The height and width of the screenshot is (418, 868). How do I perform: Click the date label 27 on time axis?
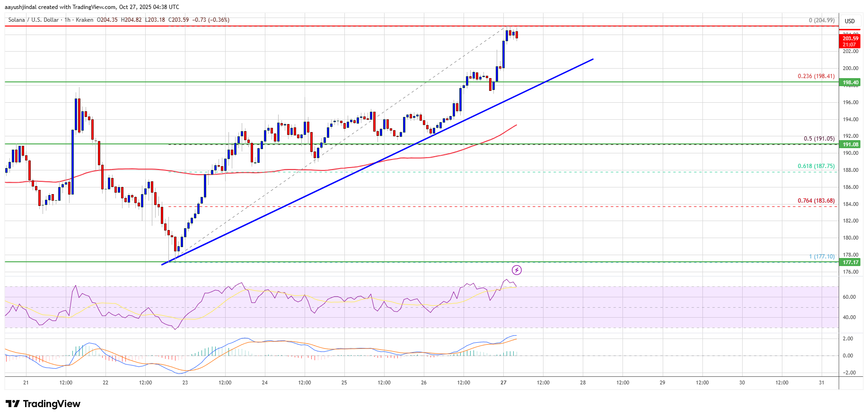click(x=503, y=382)
